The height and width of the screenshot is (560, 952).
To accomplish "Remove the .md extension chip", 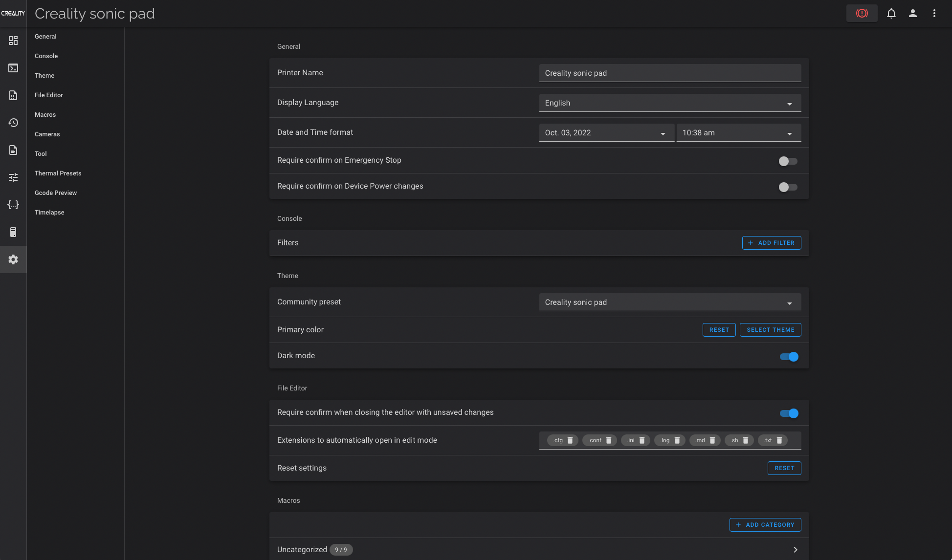I will 712,440.
